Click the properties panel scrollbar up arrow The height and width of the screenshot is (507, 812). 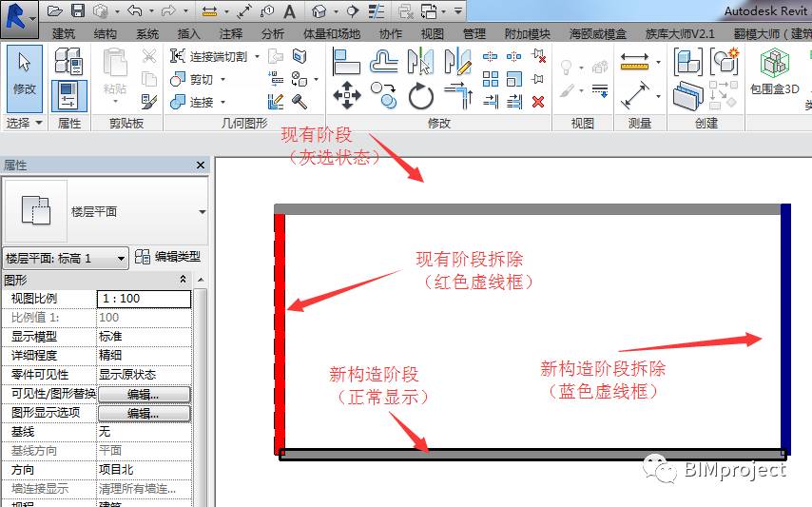click(x=201, y=280)
